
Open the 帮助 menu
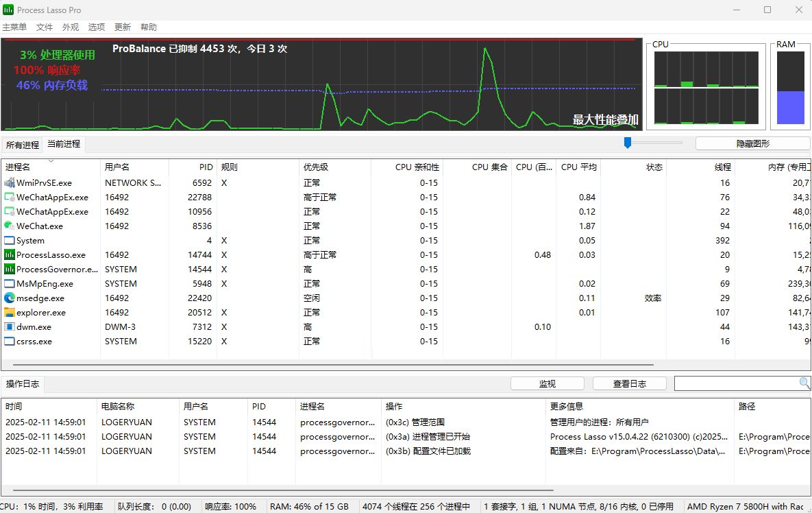click(x=149, y=27)
